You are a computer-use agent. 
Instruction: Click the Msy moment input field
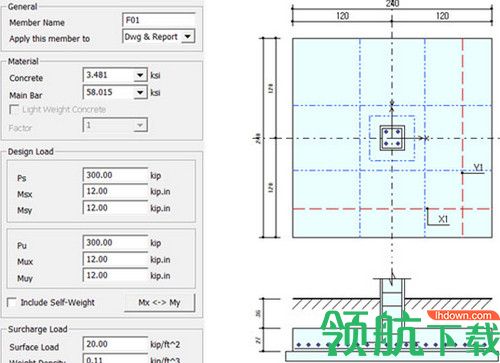point(115,208)
